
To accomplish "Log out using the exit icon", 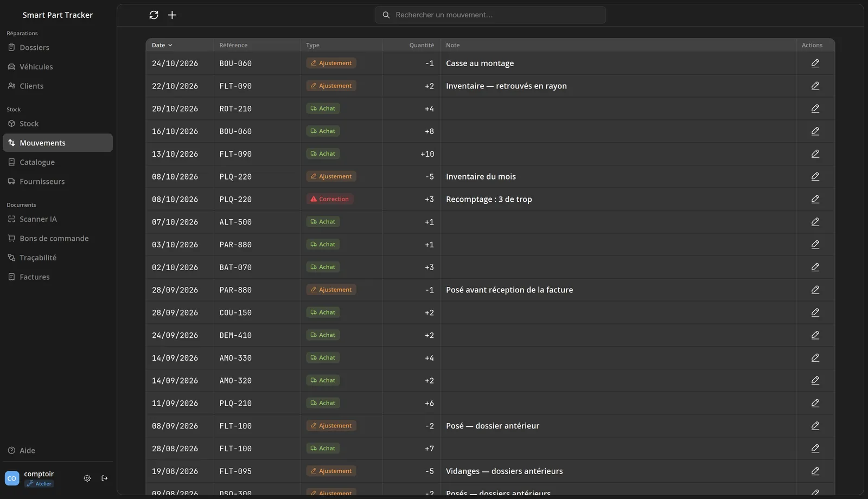I will pyautogui.click(x=105, y=478).
